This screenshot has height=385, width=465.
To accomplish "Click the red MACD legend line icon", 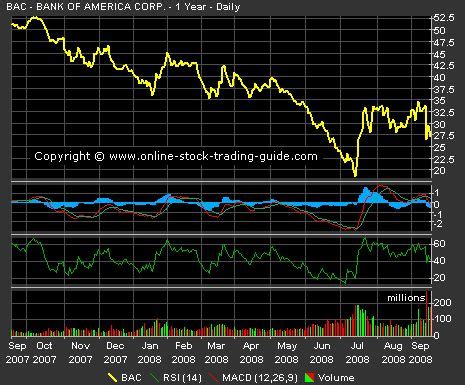I will click(213, 378).
